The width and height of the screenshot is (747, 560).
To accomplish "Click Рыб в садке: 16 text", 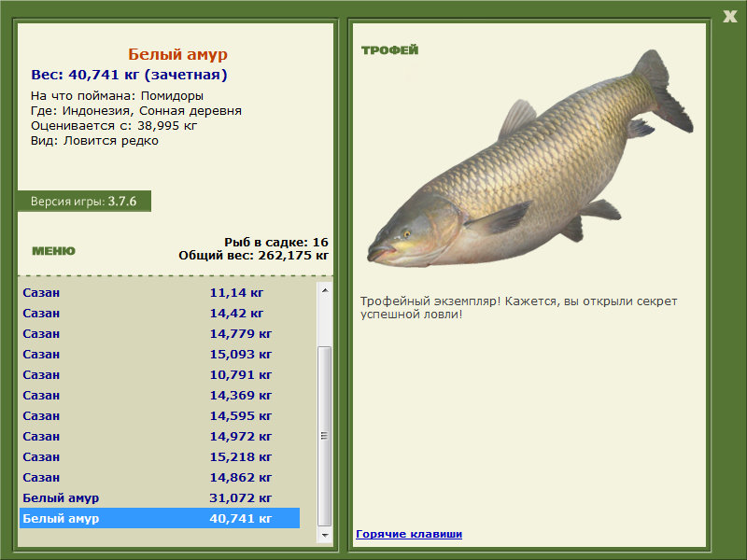I will pyautogui.click(x=276, y=242).
